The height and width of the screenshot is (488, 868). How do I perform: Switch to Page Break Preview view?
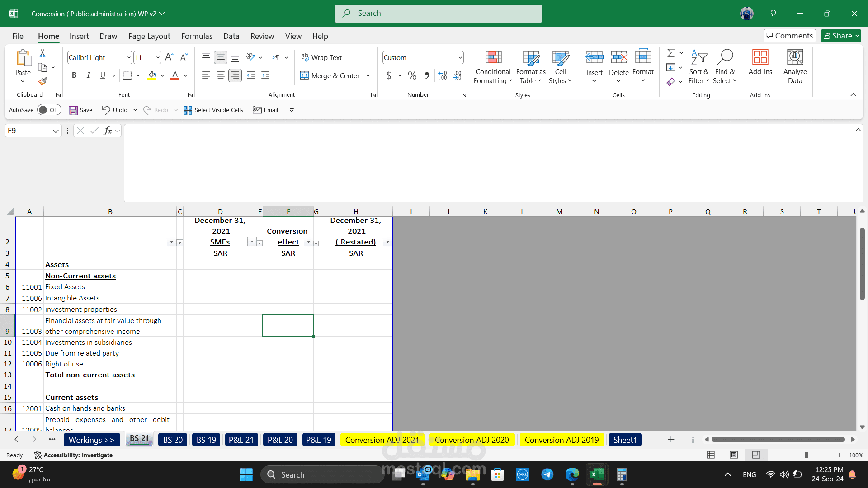pos(756,455)
